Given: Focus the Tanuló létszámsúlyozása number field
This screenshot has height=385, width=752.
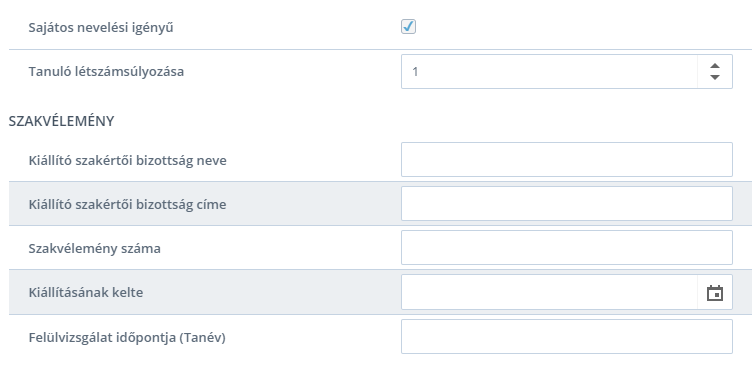Looking at the screenshot, I should 549,71.
